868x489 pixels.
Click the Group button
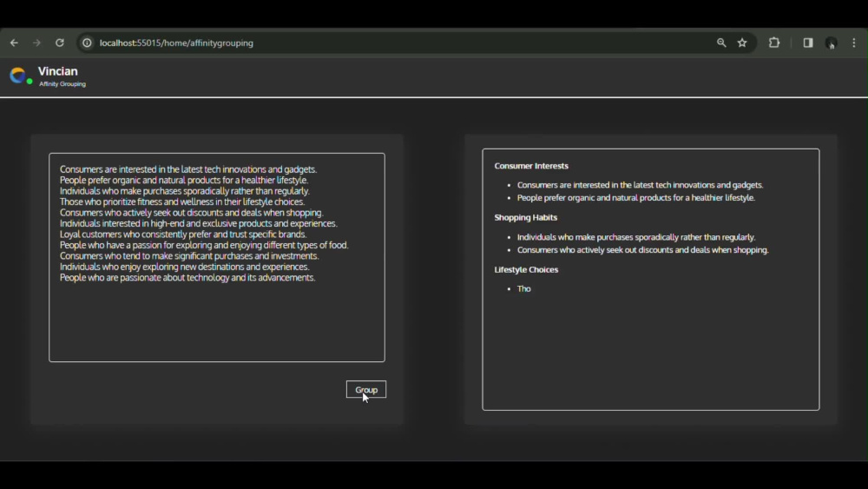[366, 389]
